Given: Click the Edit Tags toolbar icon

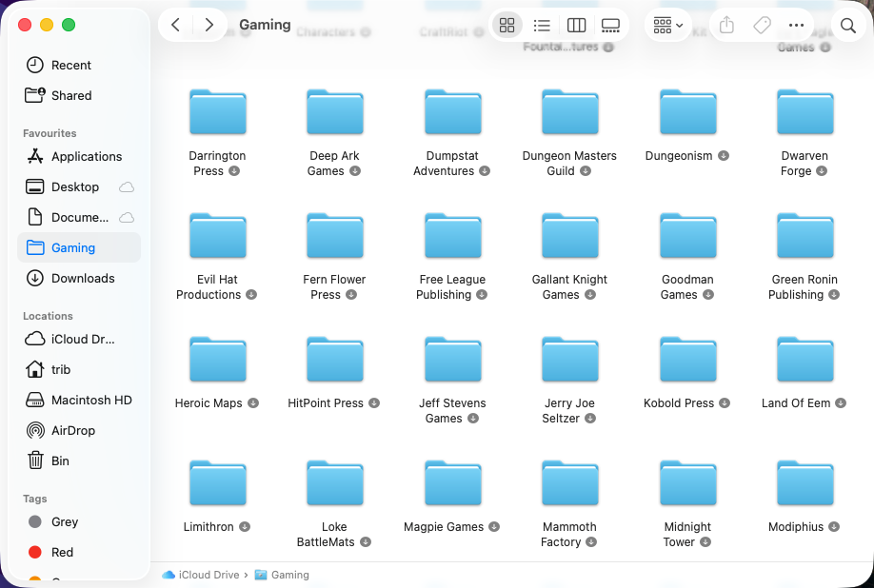Looking at the screenshot, I should (762, 25).
